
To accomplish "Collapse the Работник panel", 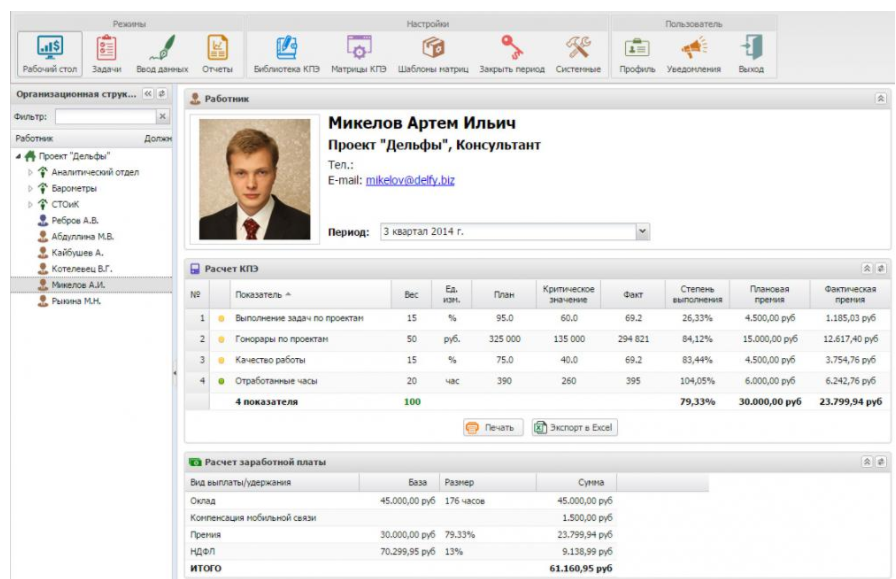I will 880,99.
